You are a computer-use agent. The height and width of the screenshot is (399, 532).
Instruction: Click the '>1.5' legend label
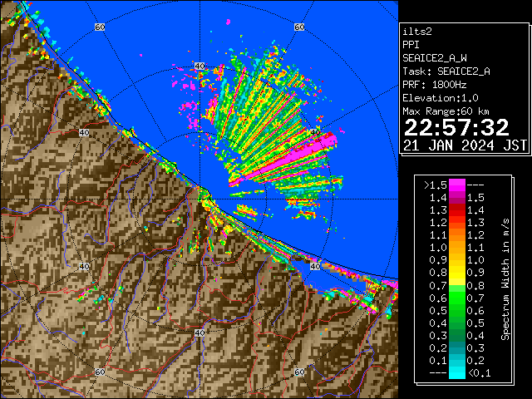click(436, 185)
